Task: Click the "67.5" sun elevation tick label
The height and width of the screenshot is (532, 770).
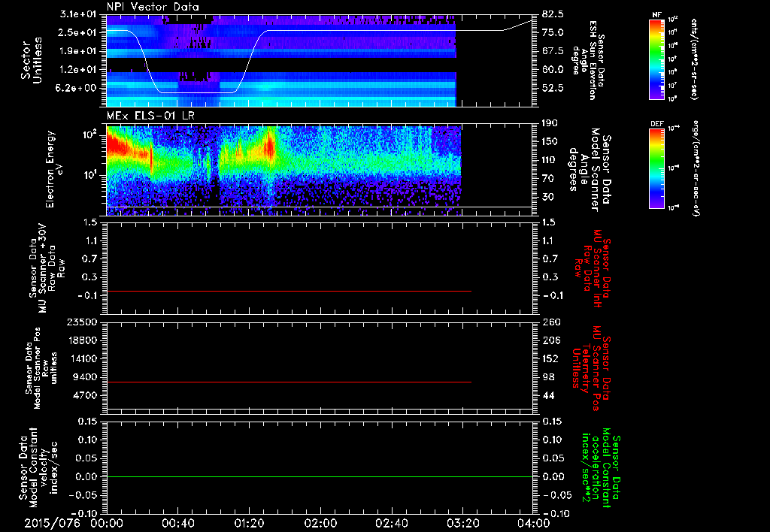Action: (x=553, y=51)
